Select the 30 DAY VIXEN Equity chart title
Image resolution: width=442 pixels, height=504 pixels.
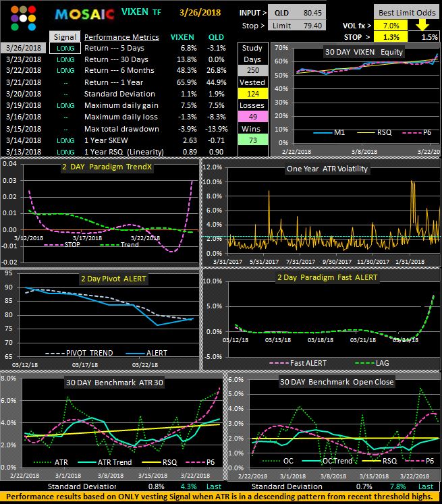click(x=364, y=52)
